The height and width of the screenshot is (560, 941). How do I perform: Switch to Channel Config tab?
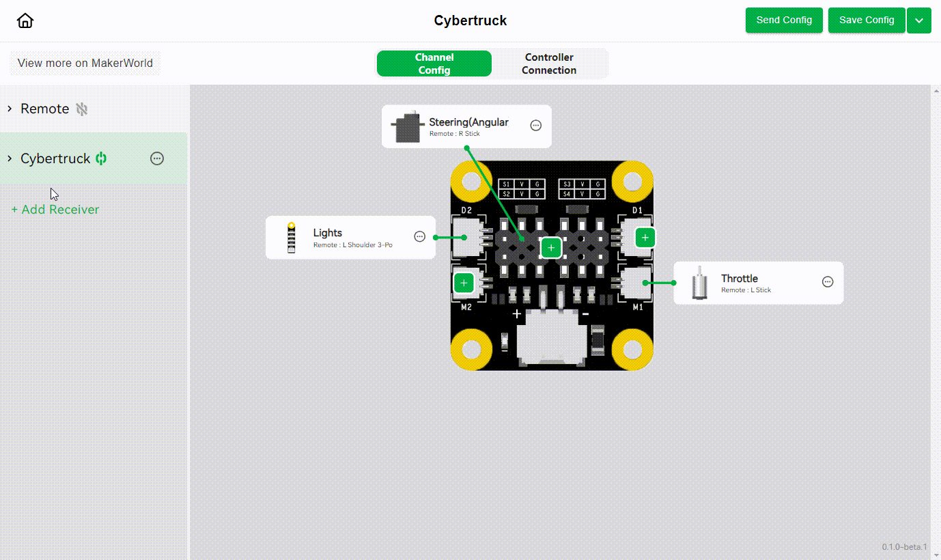tap(434, 64)
